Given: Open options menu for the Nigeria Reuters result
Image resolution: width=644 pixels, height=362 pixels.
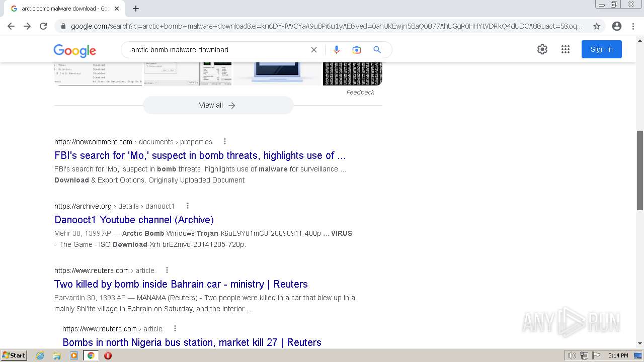Looking at the screenshot, I should click(175, 328).
